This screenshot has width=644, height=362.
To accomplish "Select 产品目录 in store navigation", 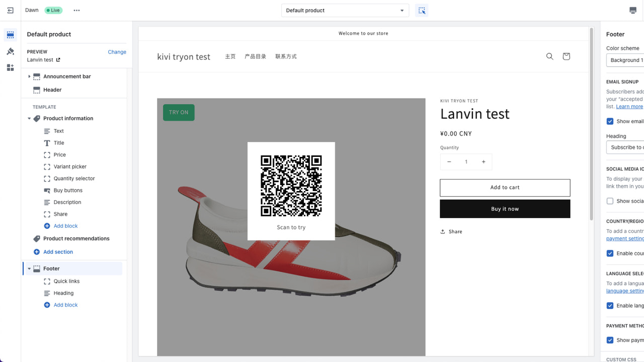I will [255, 56].
